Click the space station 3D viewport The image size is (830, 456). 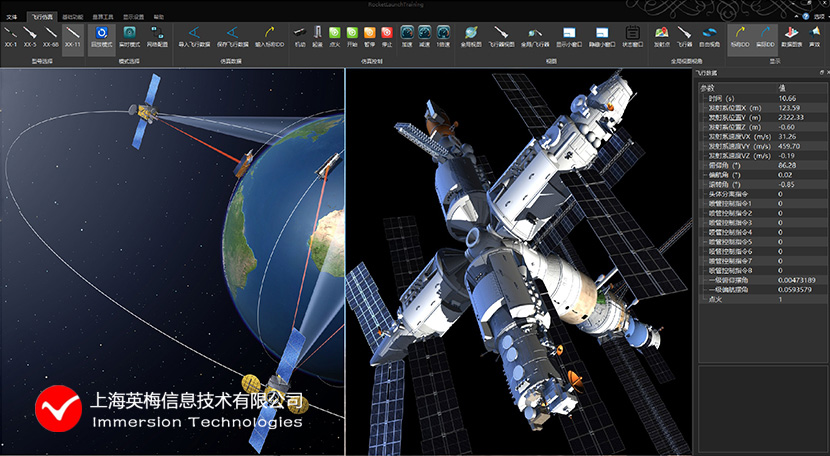(519, 261)
